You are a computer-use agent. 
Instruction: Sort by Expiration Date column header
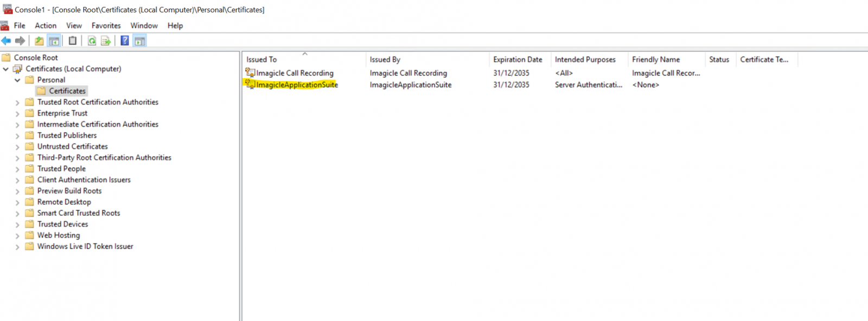click(517, 60)
